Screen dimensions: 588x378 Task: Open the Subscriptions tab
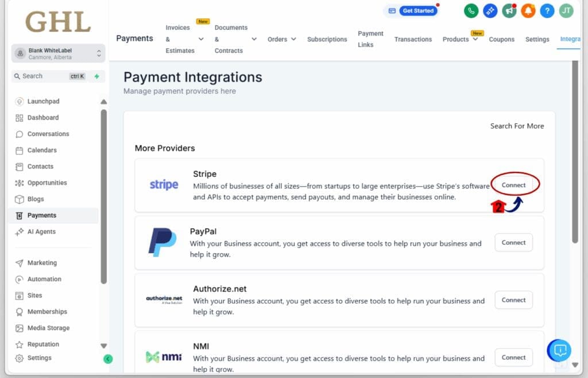(327, 39)
